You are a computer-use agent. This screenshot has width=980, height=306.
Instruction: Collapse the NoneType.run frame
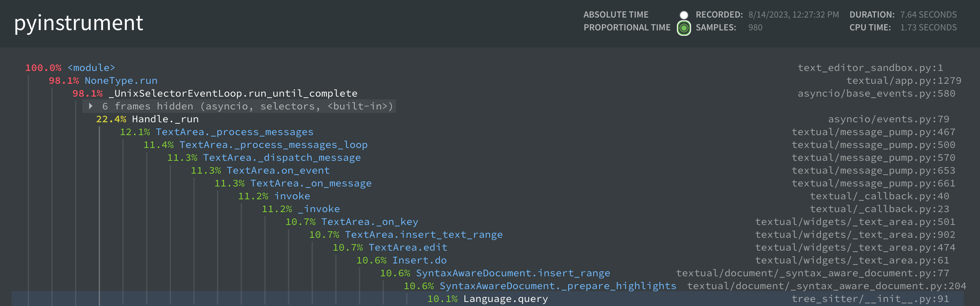point(121,81)
